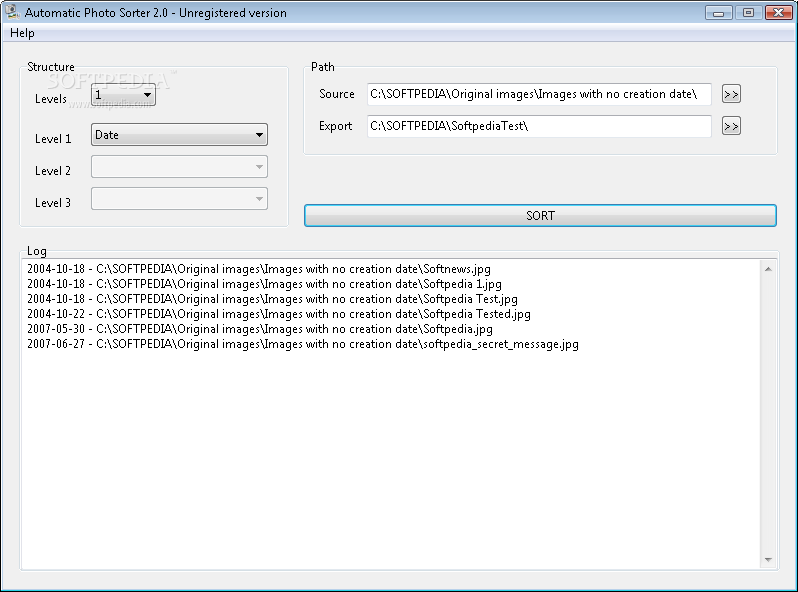Open the disabled Level 3 dropdown
The height and width of the screenshot is (592, 798).
[x=179, y=199]
